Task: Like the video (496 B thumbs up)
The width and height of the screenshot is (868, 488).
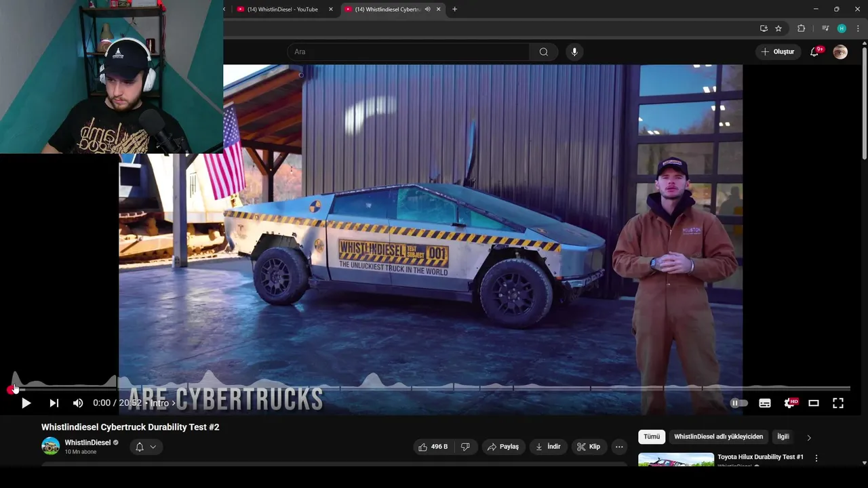Action: click(x=432, y=447)
